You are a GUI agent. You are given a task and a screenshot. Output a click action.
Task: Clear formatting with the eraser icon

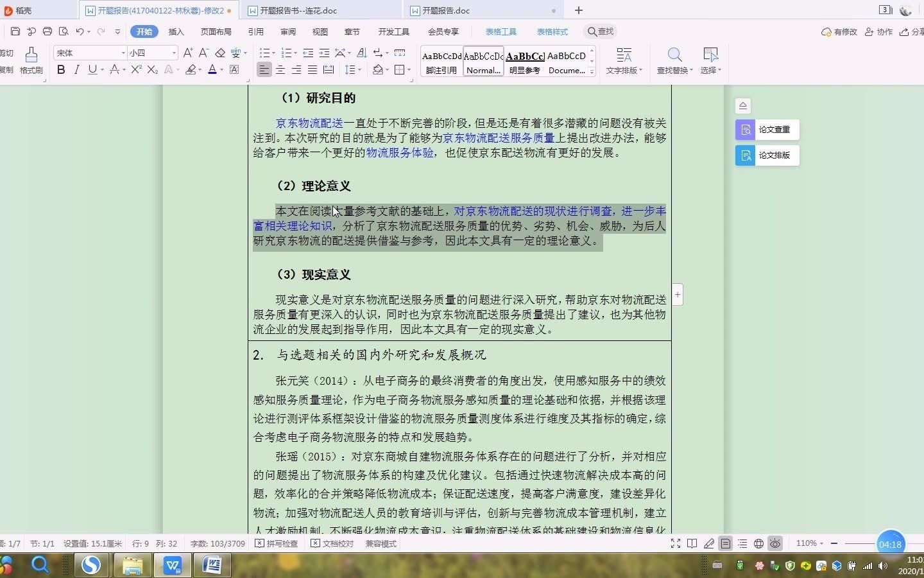click(x=220, y=53)
